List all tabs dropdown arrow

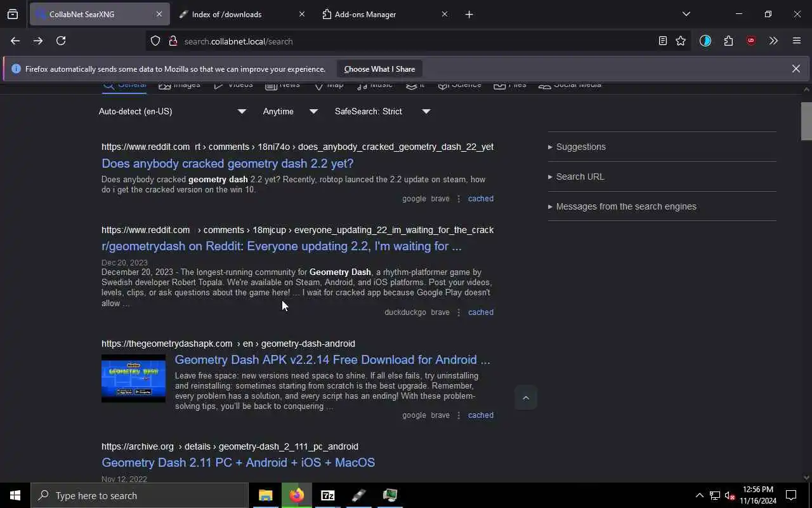(686, 14)
